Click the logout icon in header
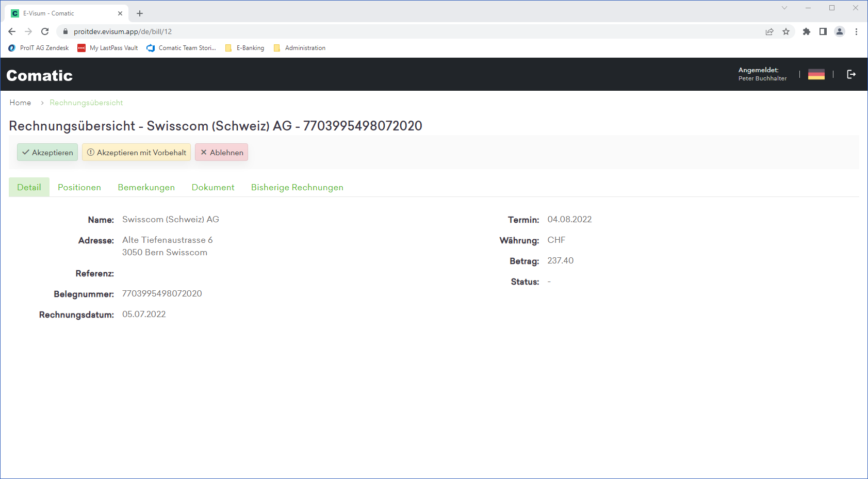This screenshot has height=479, width=868. [x=851, y=74]
